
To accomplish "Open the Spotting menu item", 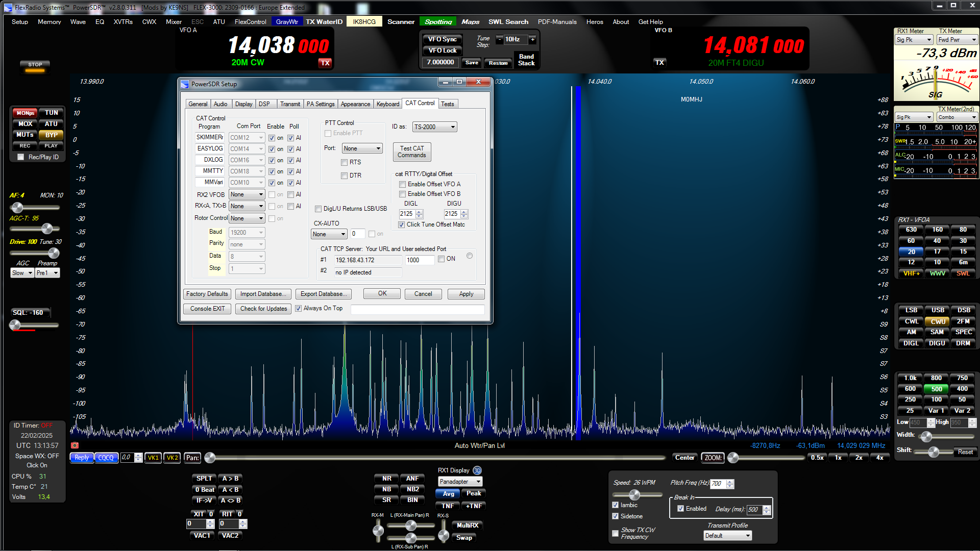I will [438, 21].
